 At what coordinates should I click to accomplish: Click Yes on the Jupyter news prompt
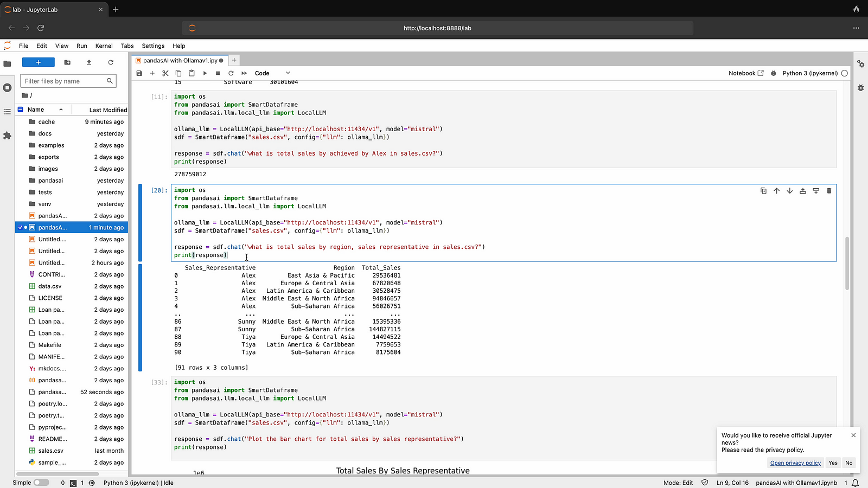pyautogui.click(x=833, y=463)
